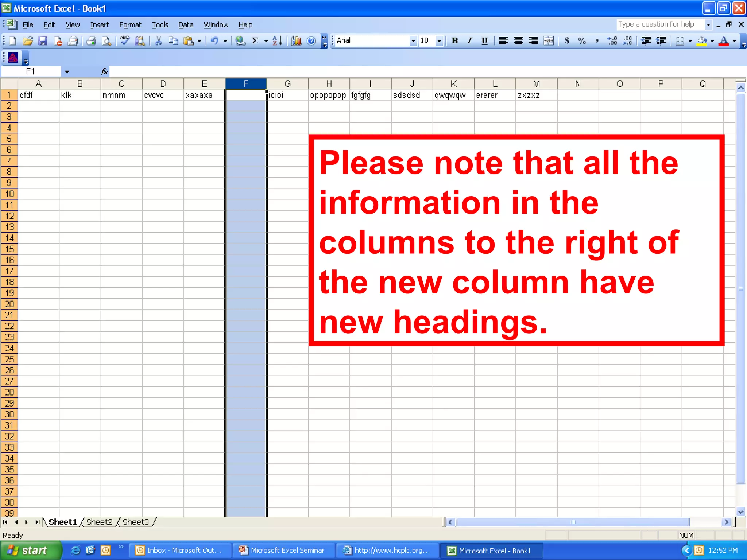Viewport: 747px width, 560px height.
Task: Toggle bold formatting
Action: pyautogui.click(x=454, y=41)
